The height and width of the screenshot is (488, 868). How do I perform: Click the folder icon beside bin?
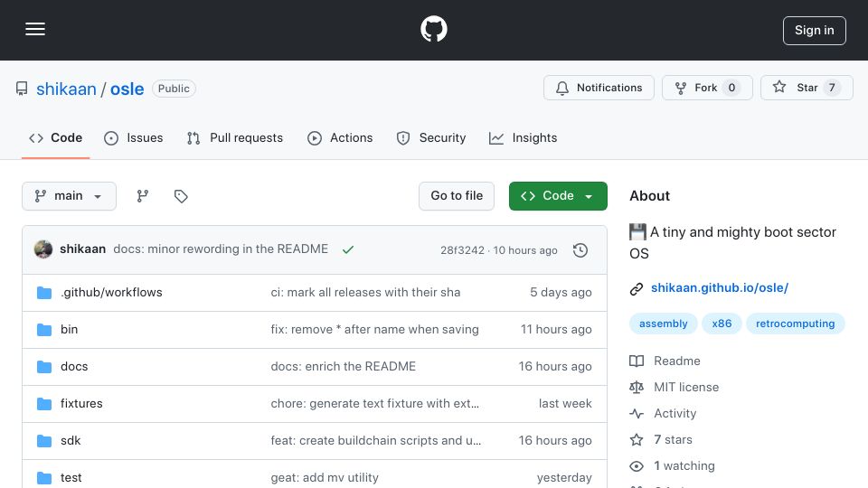point(44,330)
